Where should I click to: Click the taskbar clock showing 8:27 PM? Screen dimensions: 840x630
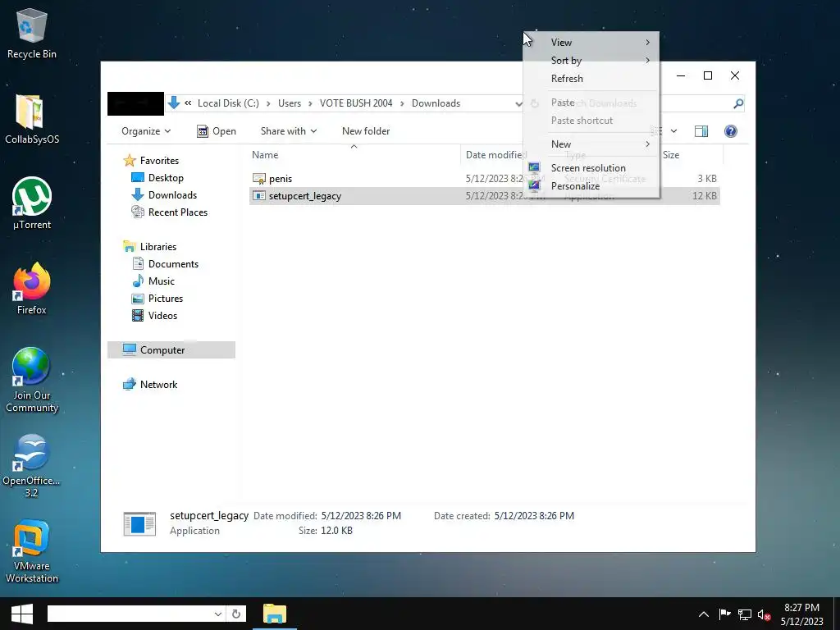[x=801, y=608]
